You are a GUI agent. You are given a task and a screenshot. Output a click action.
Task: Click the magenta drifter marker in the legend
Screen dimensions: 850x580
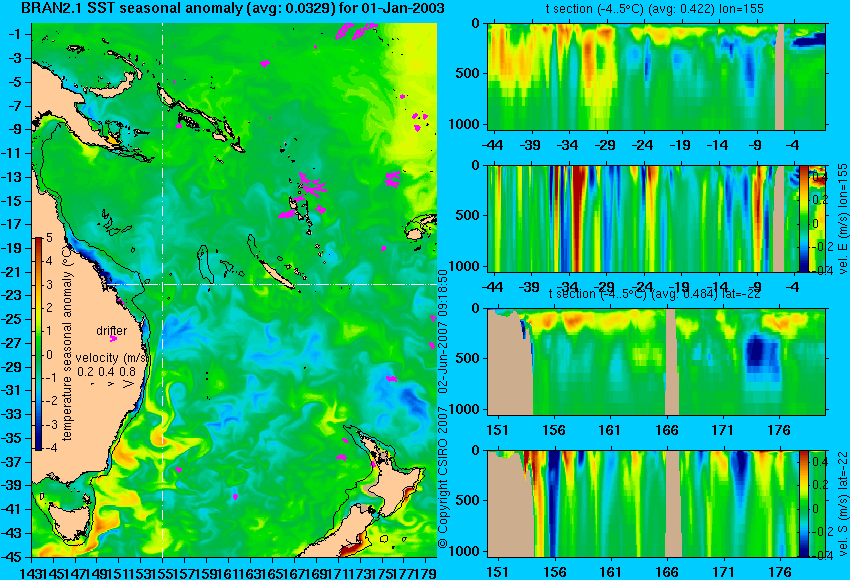[113, 339]
